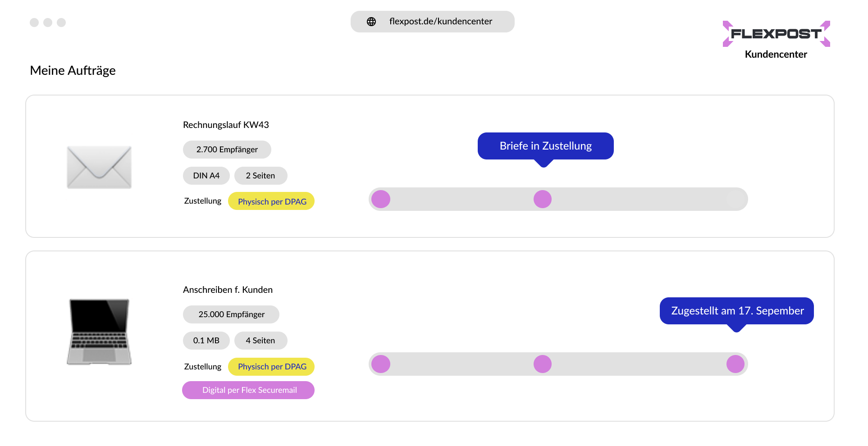
Task: Open the Rechnungslauf KW43 order title
Action: 226,125
